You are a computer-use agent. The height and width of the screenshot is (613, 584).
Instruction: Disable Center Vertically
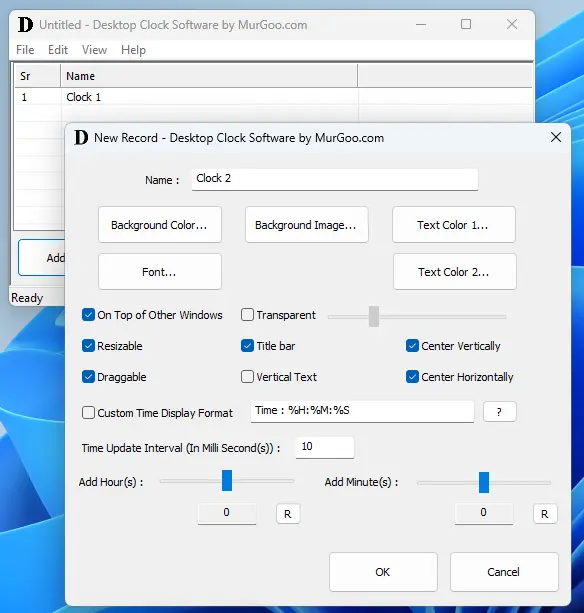point(412,346)
